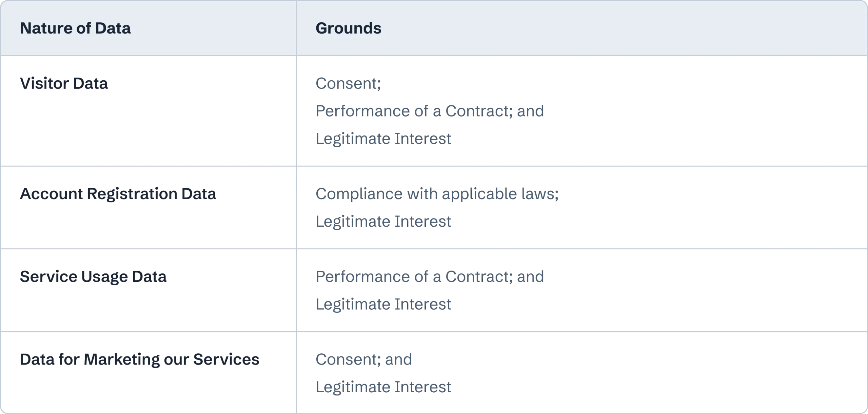Click the 'Nature of Data' column header

pos(75,28)
